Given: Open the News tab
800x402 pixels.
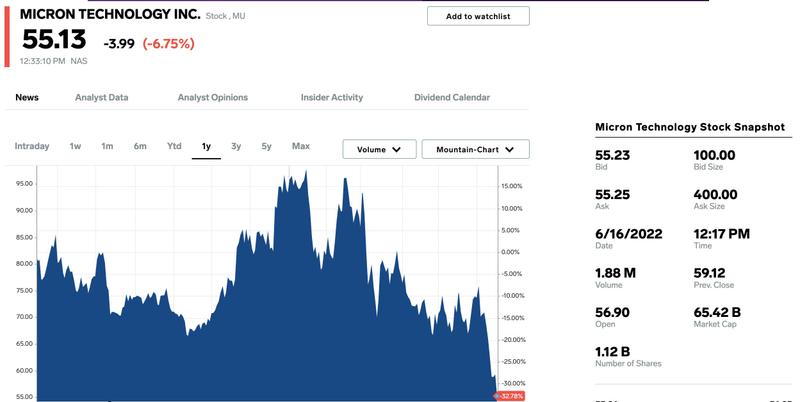Looking at the screenshot, I should 27,97.
